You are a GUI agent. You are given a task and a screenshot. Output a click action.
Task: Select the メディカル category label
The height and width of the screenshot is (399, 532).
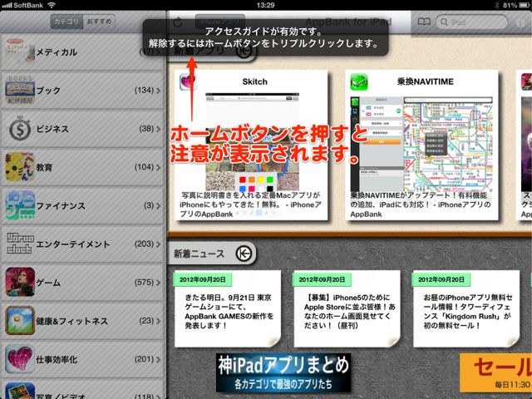(x=57, y=52)
